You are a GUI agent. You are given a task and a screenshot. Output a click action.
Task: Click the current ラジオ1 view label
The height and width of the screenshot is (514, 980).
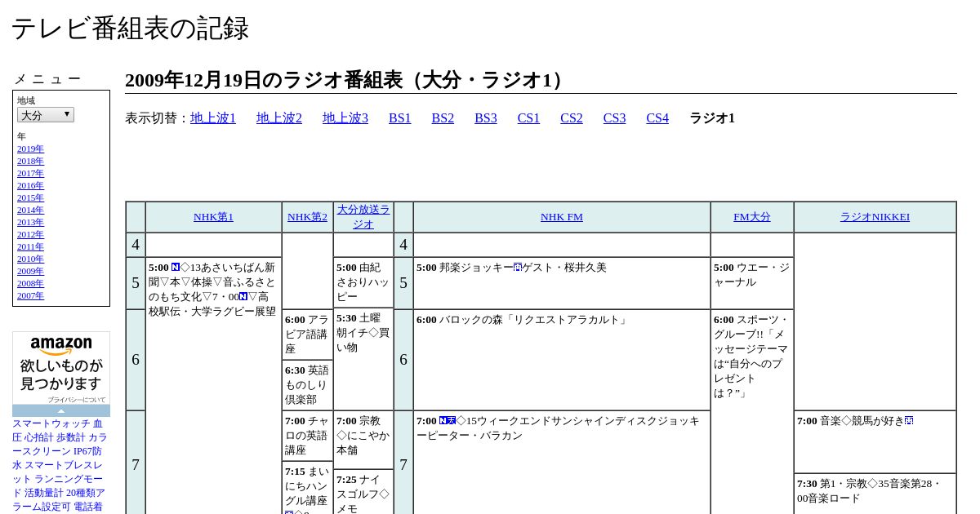pos(712,118)
